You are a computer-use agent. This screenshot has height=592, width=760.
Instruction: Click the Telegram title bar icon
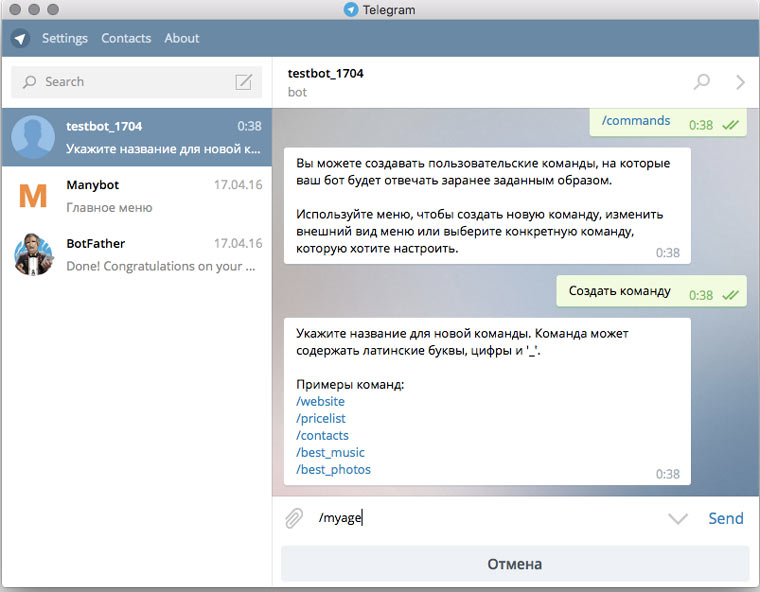[x=351, y=10]
